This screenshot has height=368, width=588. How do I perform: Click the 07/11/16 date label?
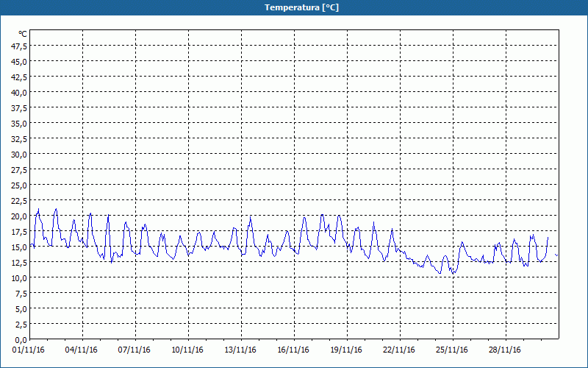[x=135, y=350]
